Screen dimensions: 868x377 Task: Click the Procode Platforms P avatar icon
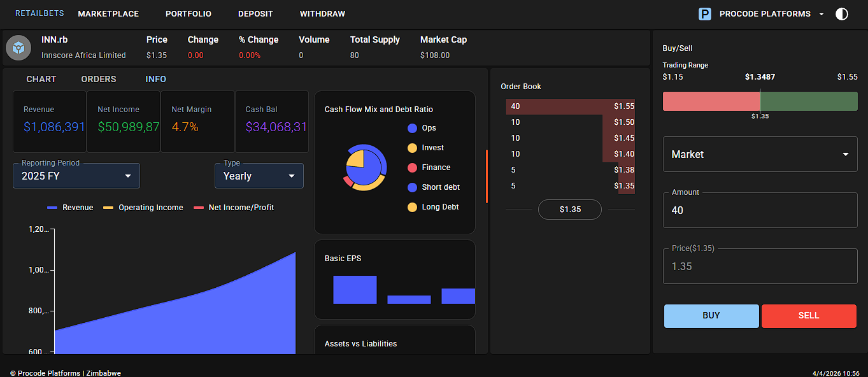pyautogui.click(x=704, y=14)
